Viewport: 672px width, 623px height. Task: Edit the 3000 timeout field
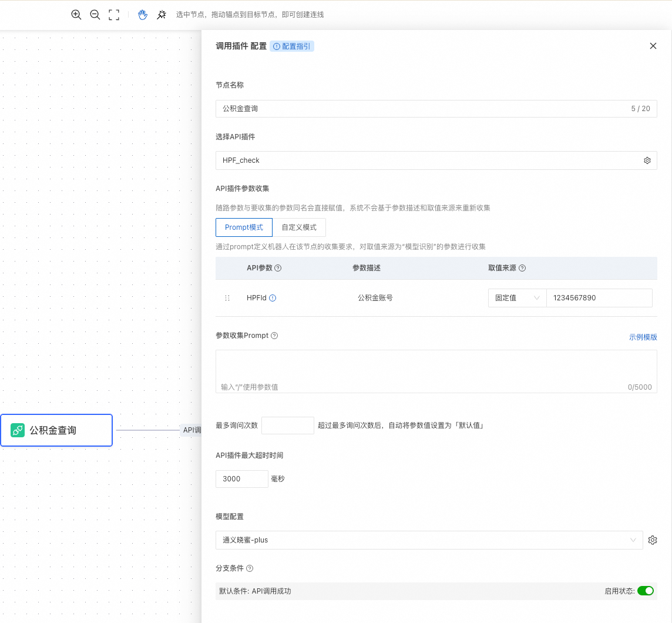point(241,479)
